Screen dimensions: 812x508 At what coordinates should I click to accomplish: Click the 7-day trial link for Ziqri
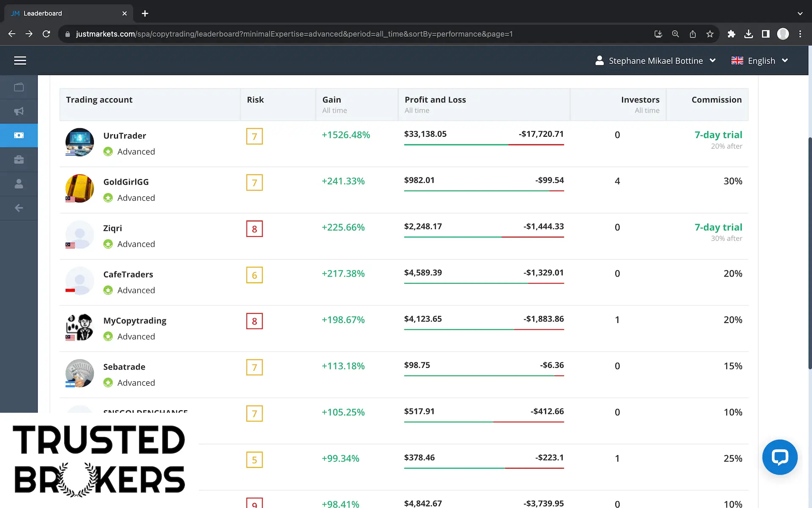tap(718, 227)
